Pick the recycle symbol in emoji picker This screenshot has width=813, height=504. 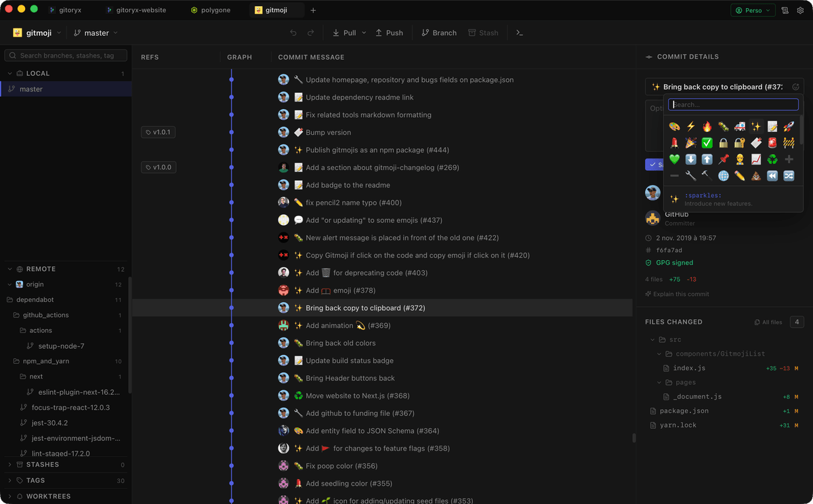click(x=772, y=159)
